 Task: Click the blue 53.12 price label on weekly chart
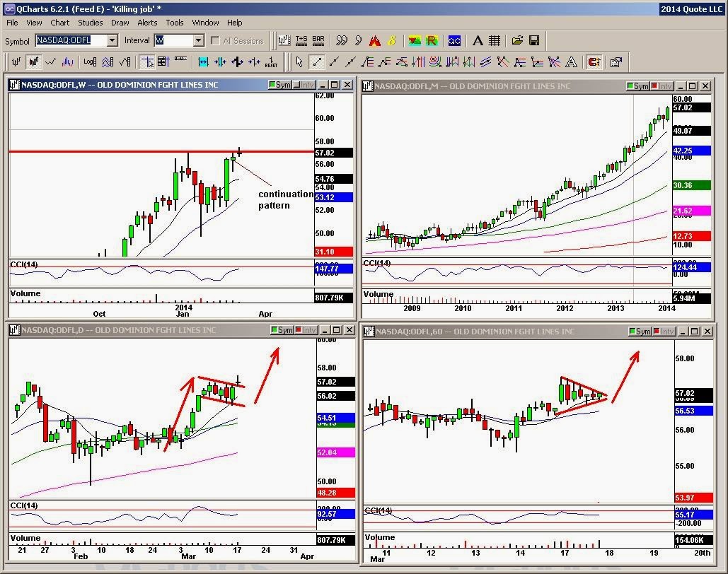(x=334, y=198)
